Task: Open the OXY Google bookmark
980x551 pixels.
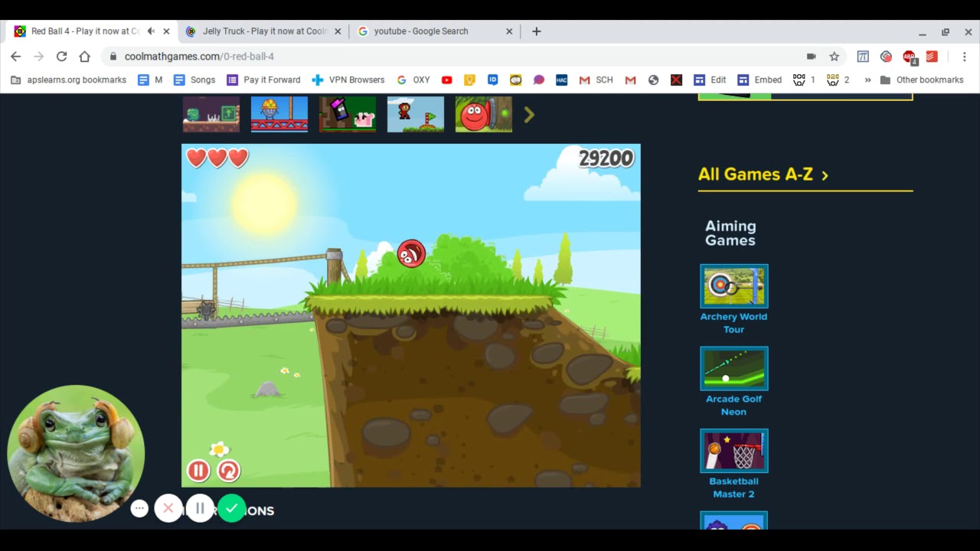Action: (413, 80)
